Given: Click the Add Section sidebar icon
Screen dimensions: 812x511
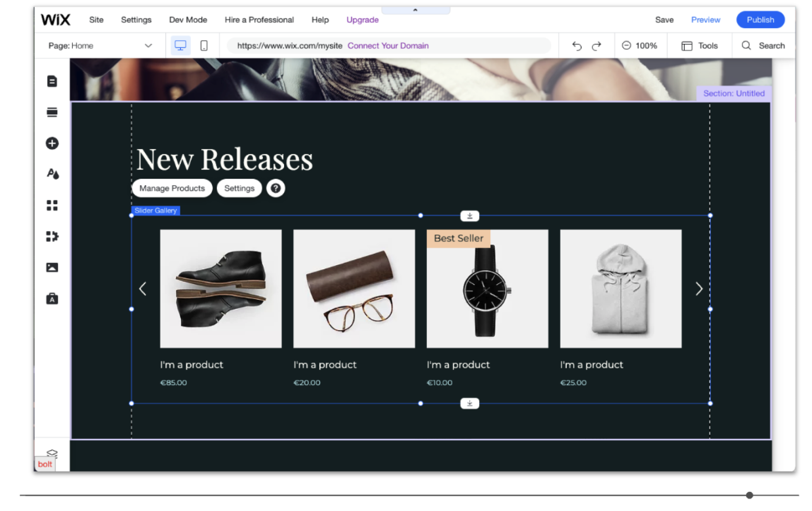Looking at the screenshot, I should pos(52,112).
